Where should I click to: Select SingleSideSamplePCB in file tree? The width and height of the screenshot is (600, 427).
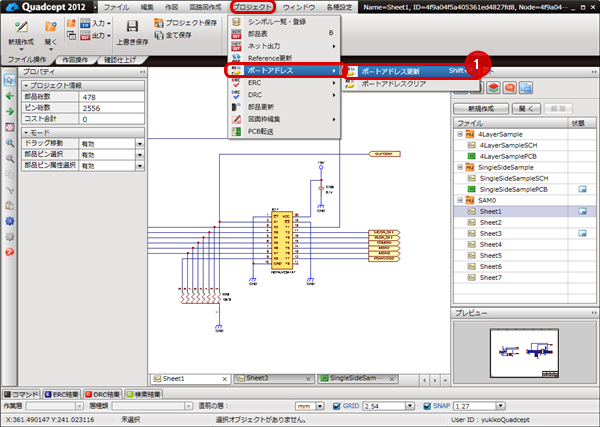coord(513,189)
